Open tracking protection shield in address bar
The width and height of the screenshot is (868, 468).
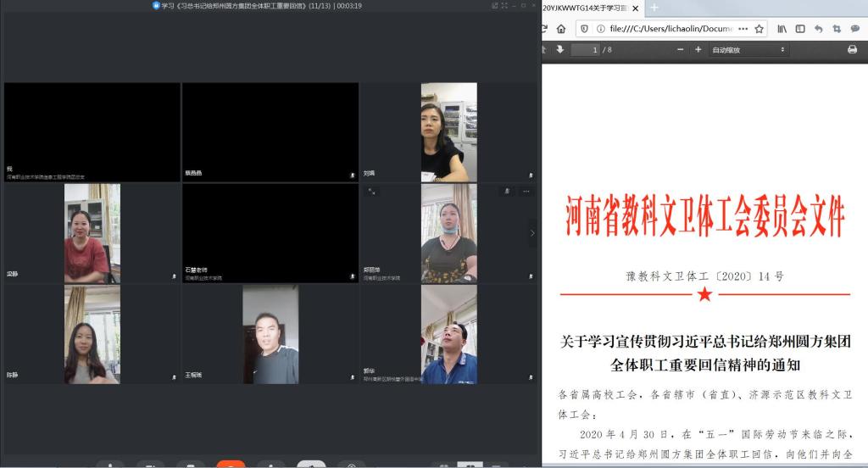[584, 29]
